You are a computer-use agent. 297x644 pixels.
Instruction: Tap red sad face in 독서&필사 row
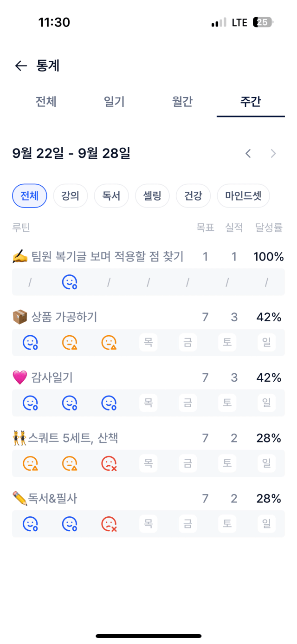(x=109, y=524)
